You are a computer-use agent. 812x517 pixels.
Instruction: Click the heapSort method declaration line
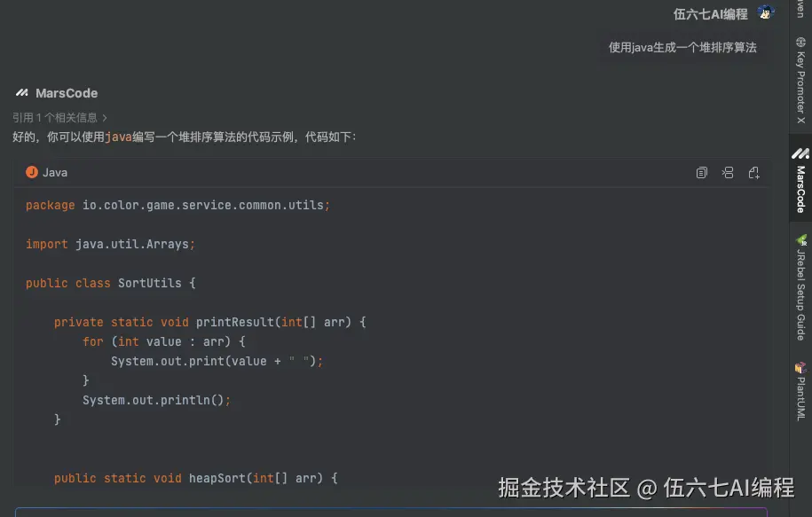pyautogui.click(x=196, y=478)
